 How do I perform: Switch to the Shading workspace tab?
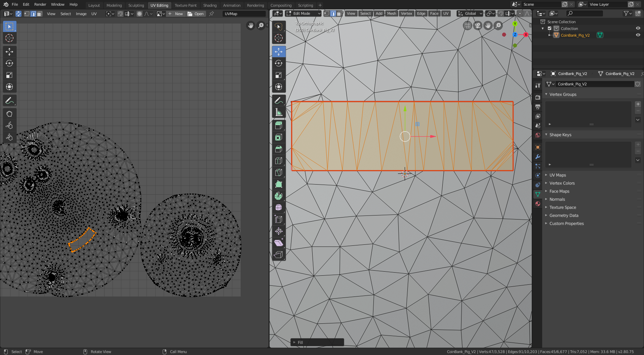tap(210, 5)
